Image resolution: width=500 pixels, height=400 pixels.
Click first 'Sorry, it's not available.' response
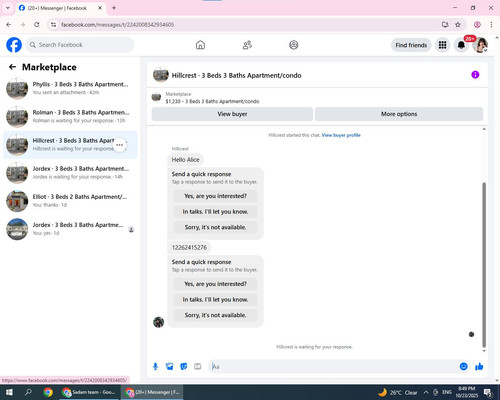tap(215, 227)
